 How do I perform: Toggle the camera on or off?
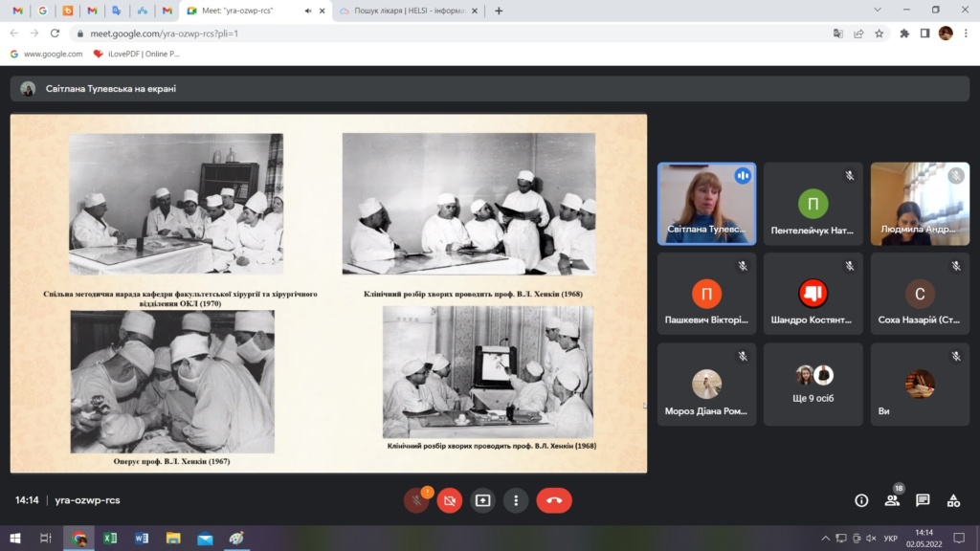click(449, 500)
